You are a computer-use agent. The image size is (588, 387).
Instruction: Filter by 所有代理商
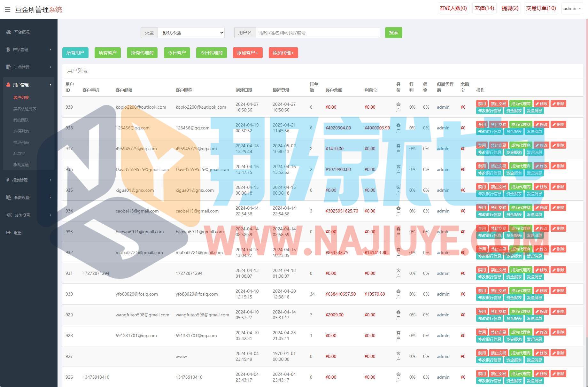[x=142, y=53]
